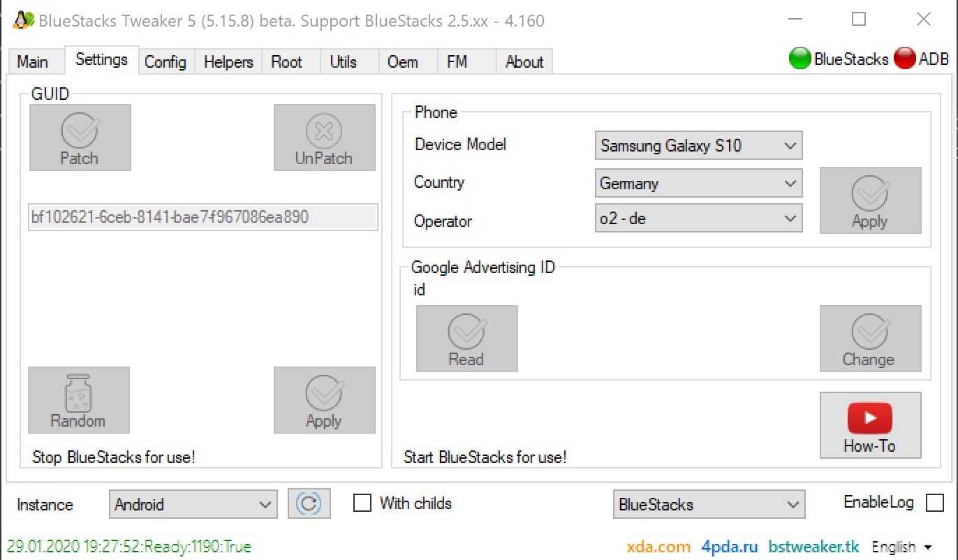Open the English language selector
Image resolution: width=958 pixels, height=560 pixels.
pyautogui.click(x=901, y=547)
